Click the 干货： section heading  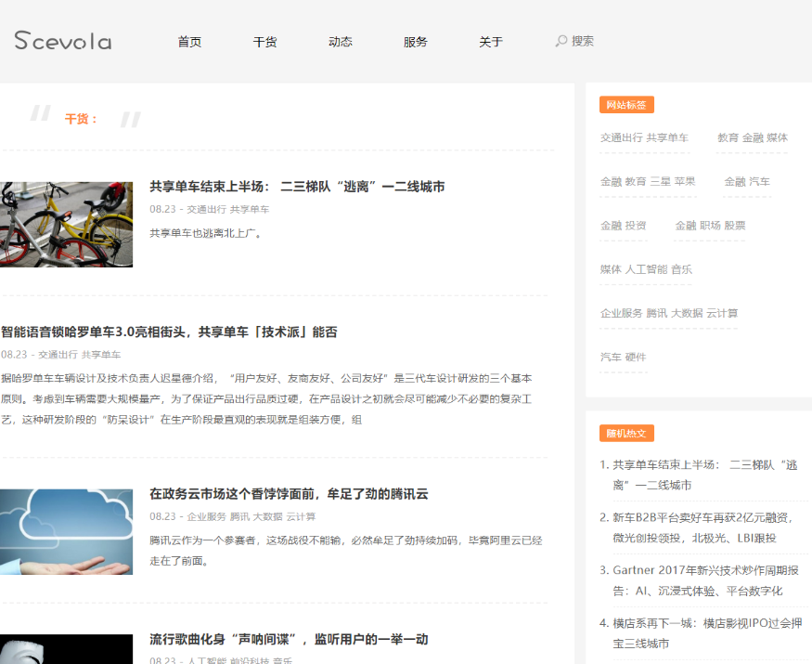pos(82,119)
